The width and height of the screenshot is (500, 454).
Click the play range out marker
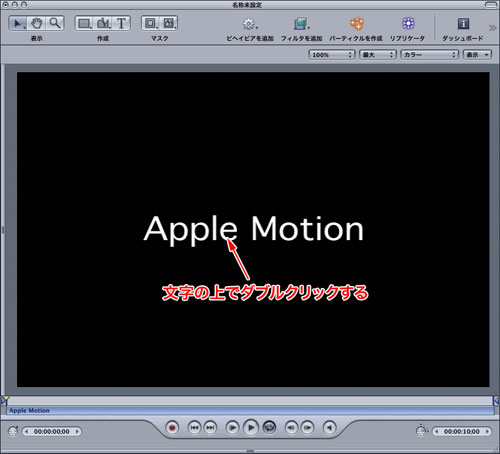click(x=496, y=400)
